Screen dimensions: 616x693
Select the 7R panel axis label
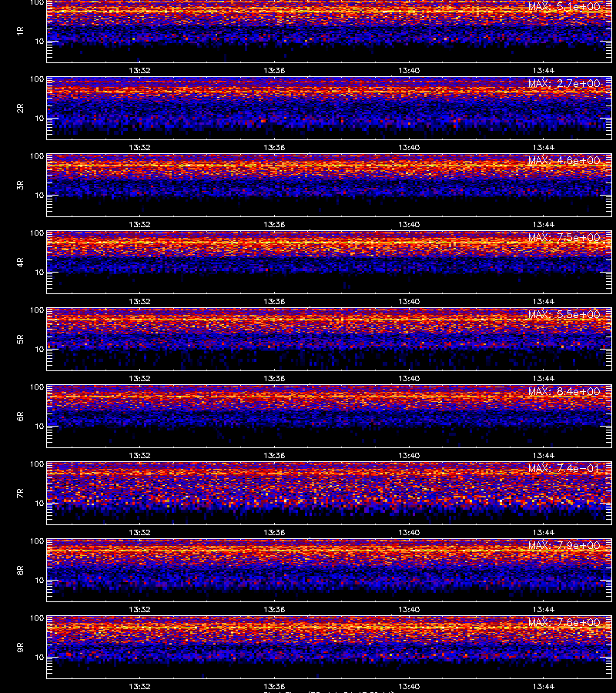tap(20, 494)
